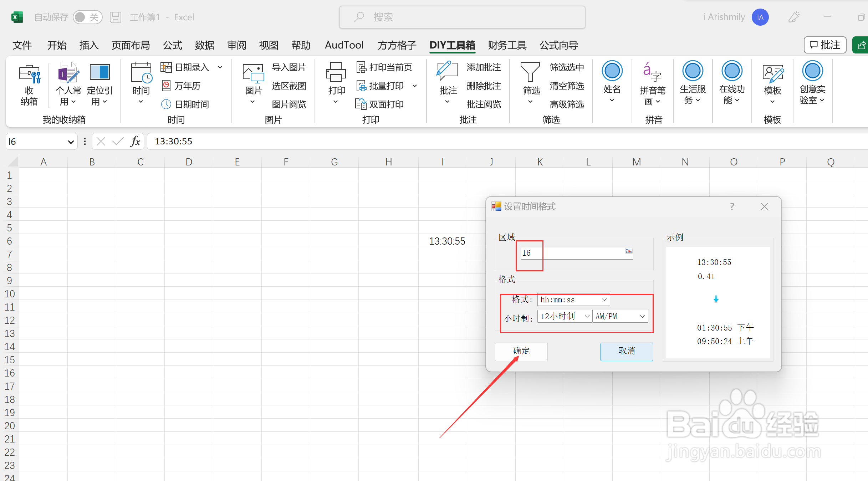This screenshot has height=481, width=868.
Task: Click the 万年历 calendar icon
Action: [x=166, y=86]
